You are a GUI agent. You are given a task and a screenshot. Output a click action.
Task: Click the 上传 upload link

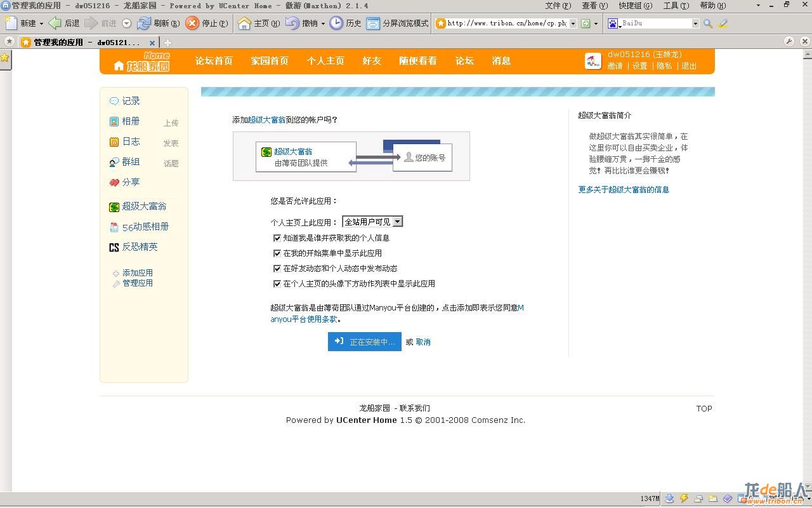tap(171, 123)
